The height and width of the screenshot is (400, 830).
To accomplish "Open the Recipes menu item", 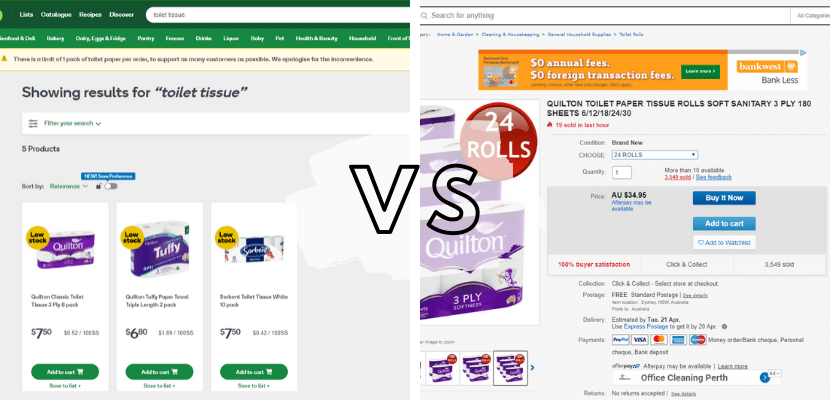I will (x=91, y=15).
